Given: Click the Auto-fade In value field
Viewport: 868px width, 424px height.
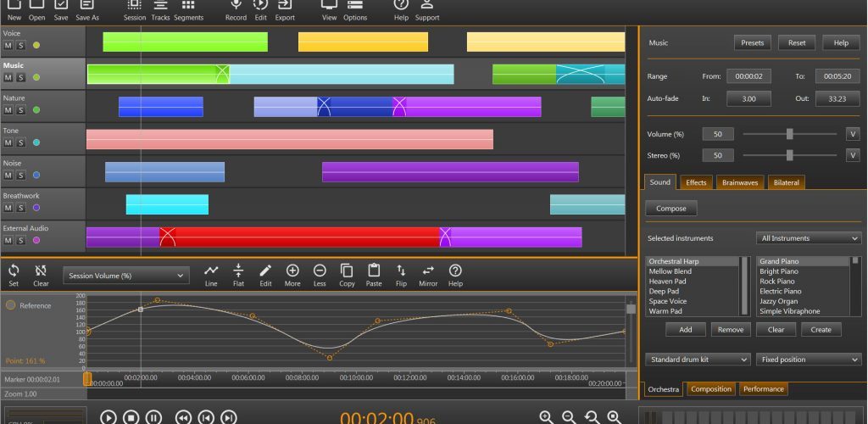Looking at the screenshot, I should [748, 98].
